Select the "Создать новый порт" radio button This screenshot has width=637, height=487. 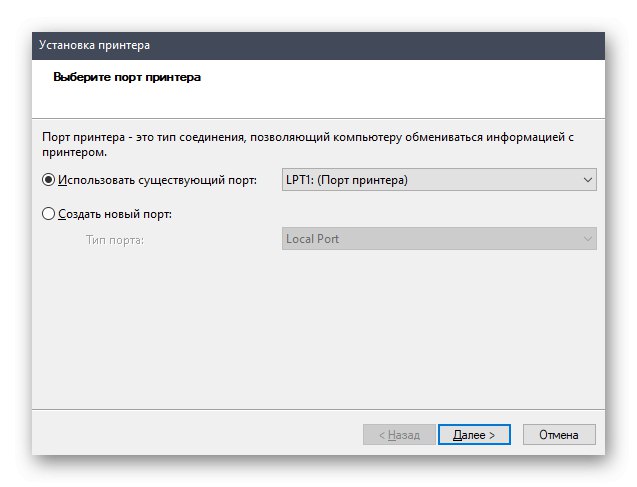(49, 213)
